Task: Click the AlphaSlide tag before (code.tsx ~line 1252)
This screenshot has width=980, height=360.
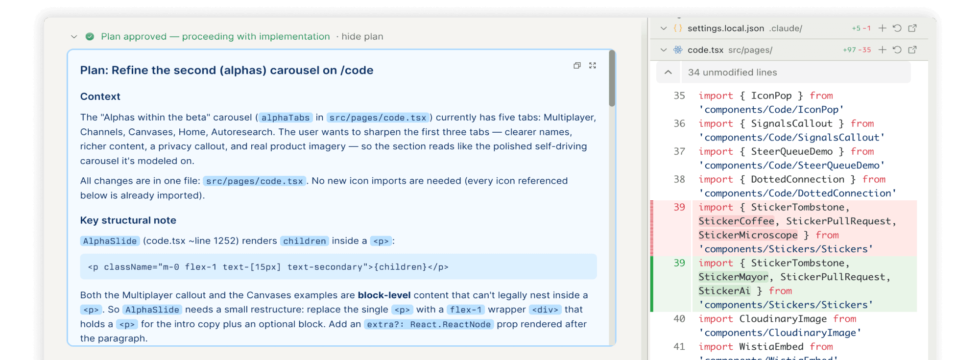Action: coord(110,241)
